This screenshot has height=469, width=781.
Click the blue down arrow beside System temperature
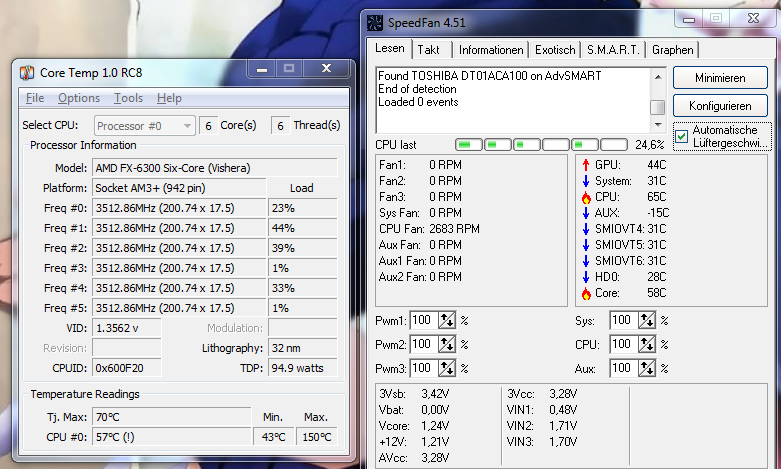pyautogui.click(x=586, y=181)
